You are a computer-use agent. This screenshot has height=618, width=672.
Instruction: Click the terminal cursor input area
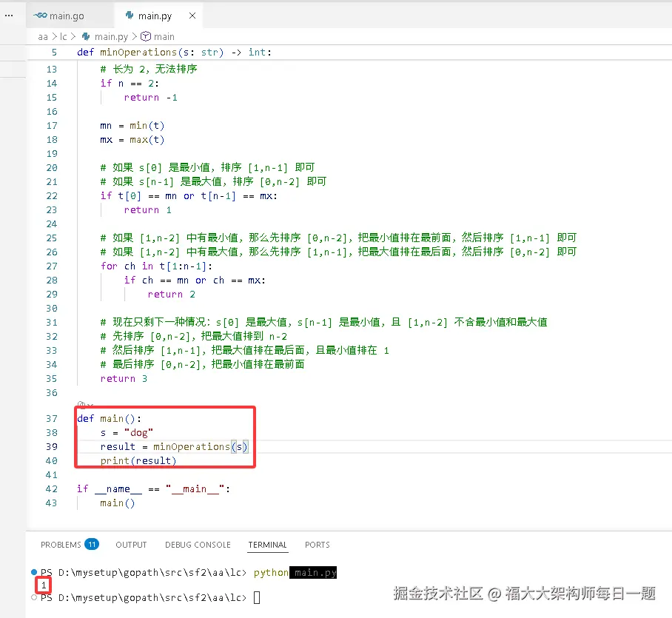click(x=257, y=597)
